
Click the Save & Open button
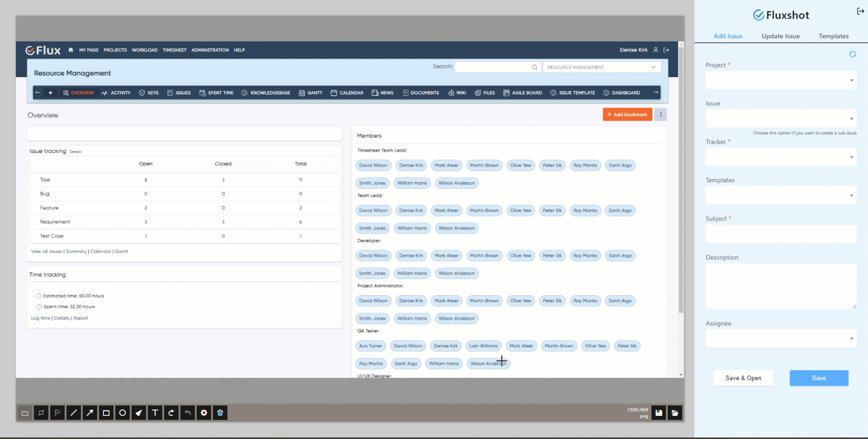pyautogui.click(x=743, y=378)
